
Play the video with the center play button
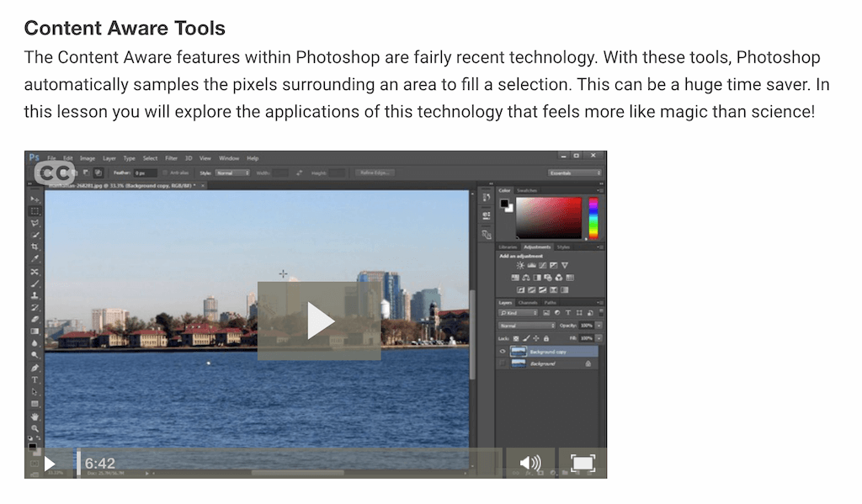point(319,321)
